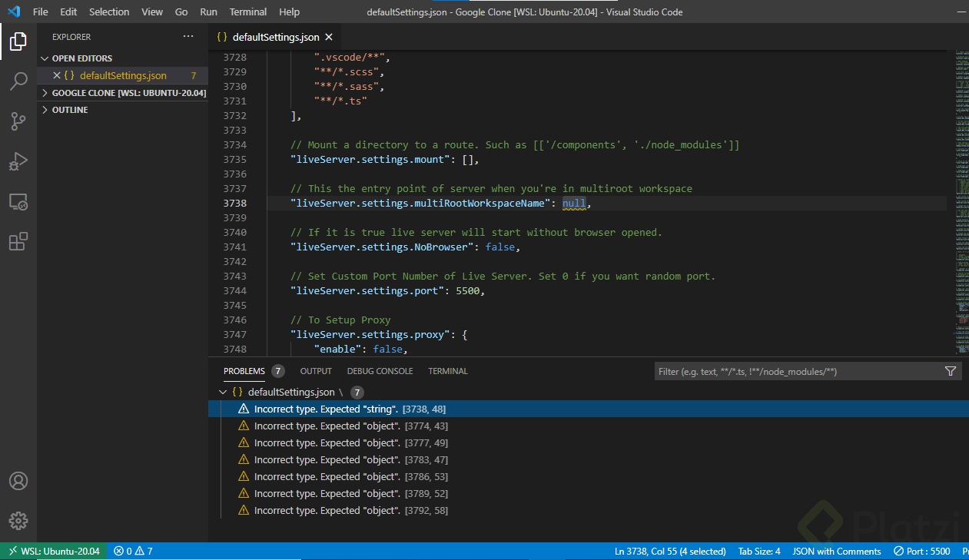Close the defaultSettings.json editor tab
The image size is (969, 560).
pyautogui.click(x=329, y=37)
